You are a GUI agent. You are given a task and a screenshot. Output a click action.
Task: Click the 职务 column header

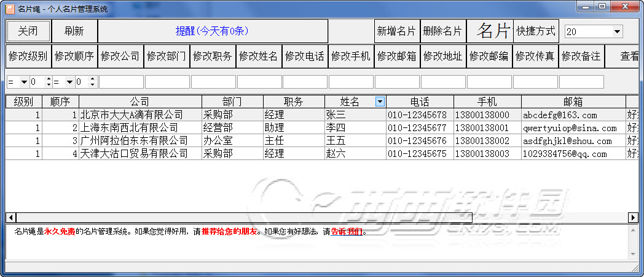[x=294, y=102]
